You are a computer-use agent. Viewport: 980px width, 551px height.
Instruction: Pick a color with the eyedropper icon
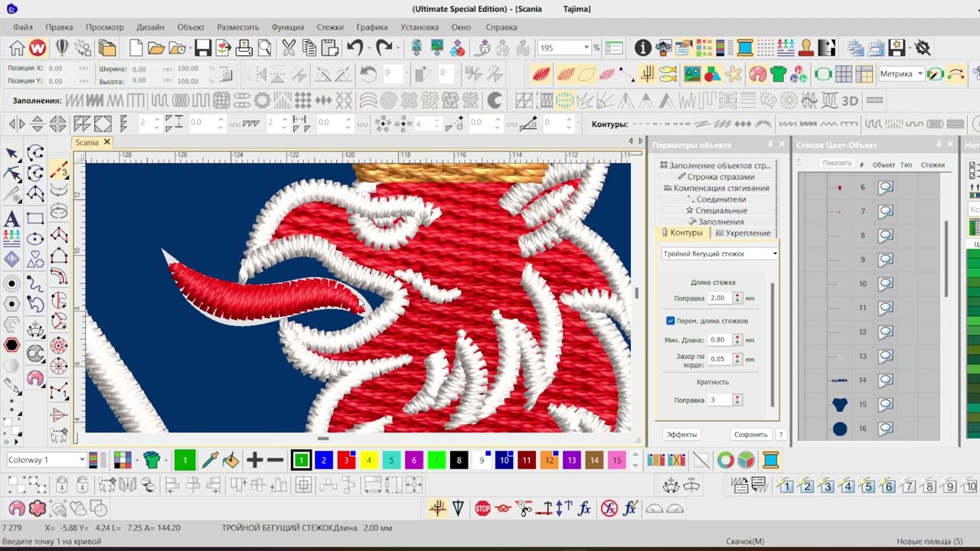[x=210, y=460]
